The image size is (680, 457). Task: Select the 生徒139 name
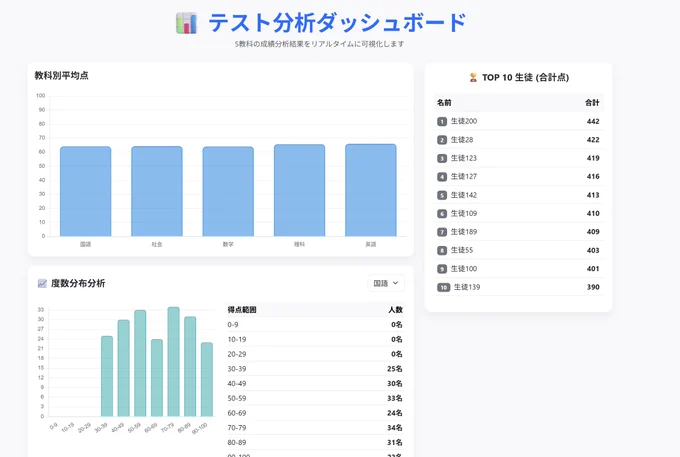[467, 287]
